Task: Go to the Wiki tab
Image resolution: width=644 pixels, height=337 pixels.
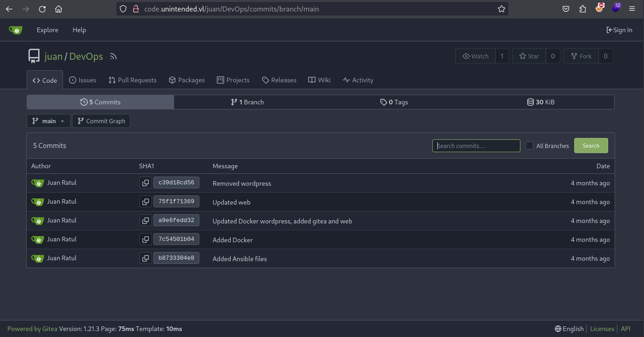Action: [x=319, y=80]
